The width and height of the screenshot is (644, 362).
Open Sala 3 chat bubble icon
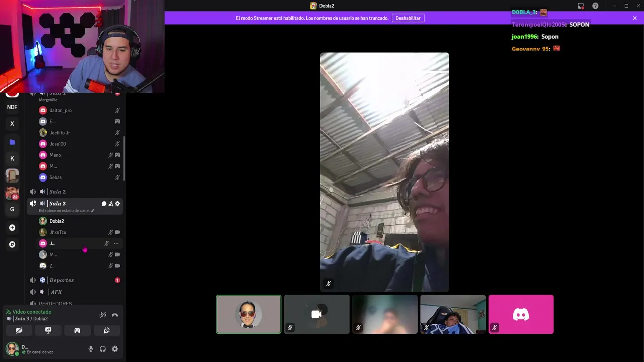coord(104,204)
